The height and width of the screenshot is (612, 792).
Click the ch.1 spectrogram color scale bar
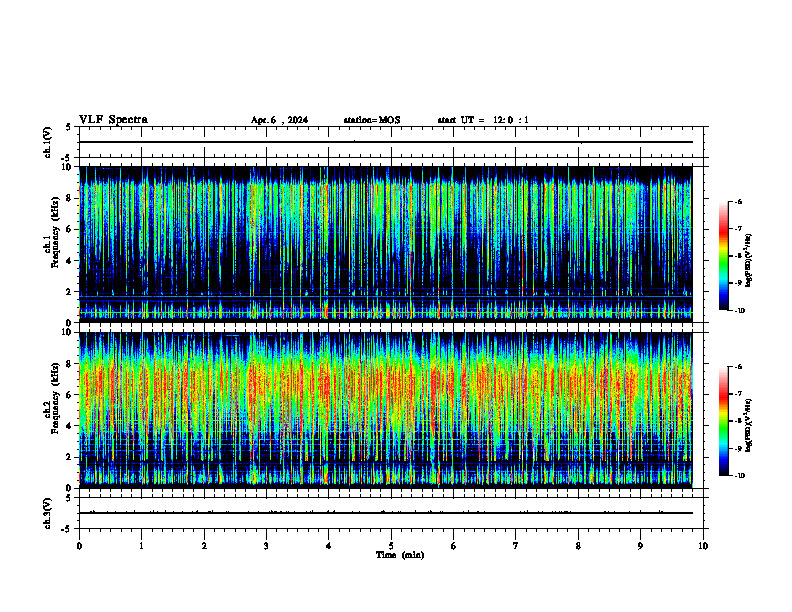pos(724,256)
